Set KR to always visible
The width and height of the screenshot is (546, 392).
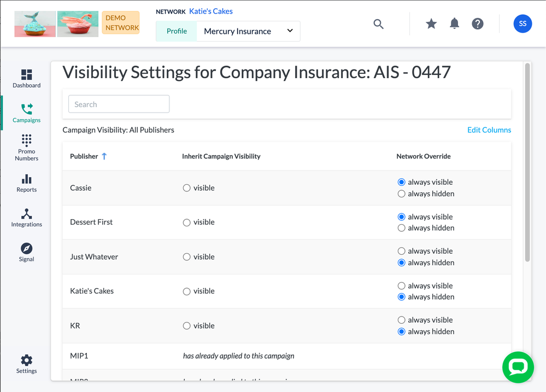[402, 320]
